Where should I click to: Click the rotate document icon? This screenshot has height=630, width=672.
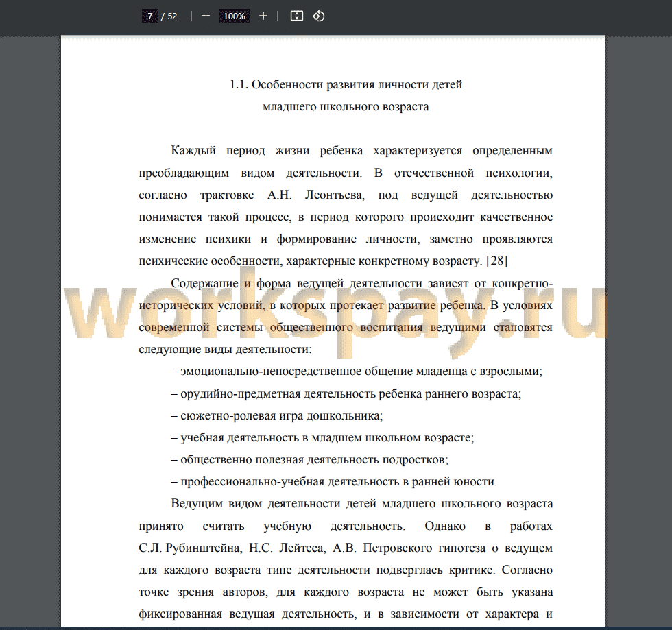tap(318, 16)
